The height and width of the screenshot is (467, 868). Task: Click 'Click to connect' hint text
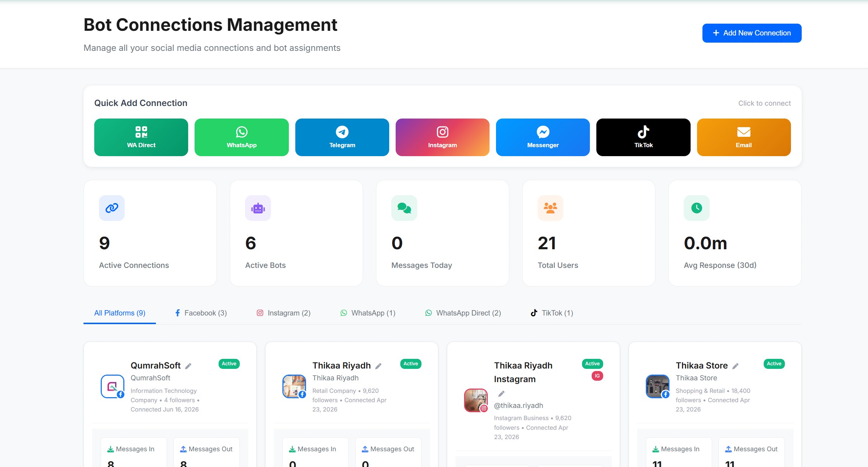click(764, 103)
